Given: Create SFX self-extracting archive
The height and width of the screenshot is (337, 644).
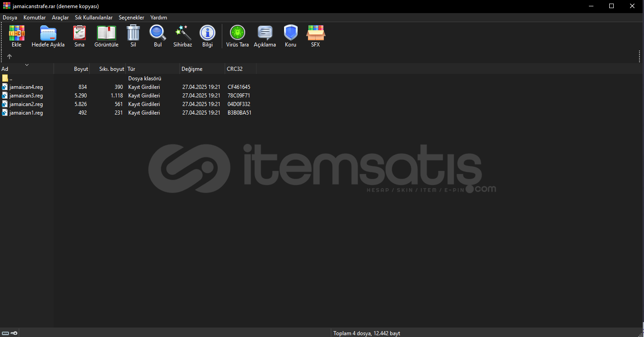Looking at the screenshot, I should coord(316,36).
